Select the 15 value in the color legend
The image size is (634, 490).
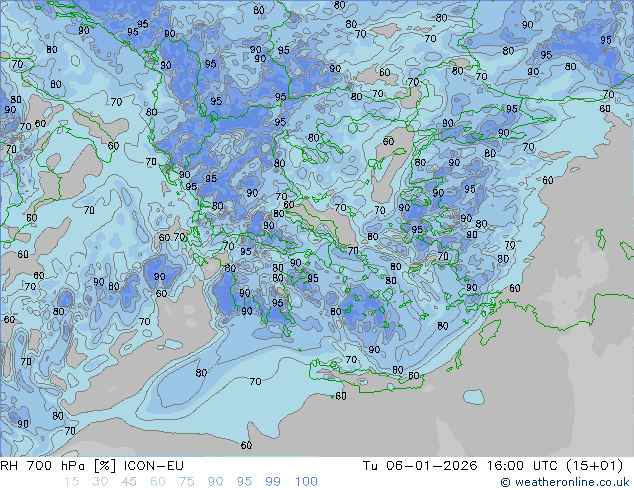[x=71, y=482]
